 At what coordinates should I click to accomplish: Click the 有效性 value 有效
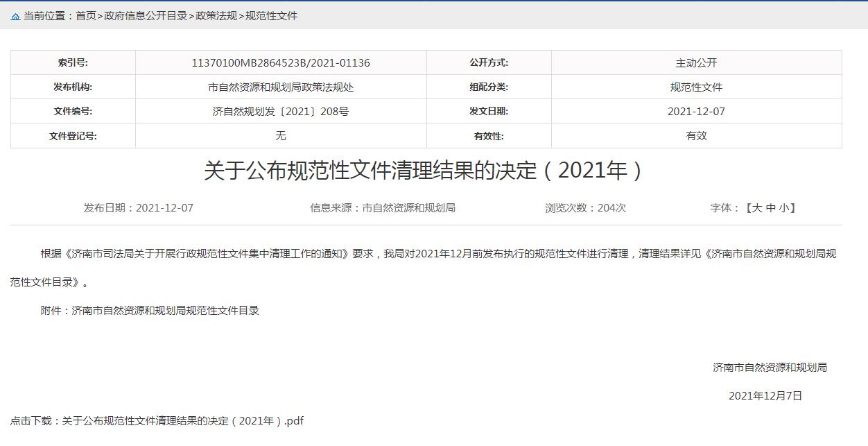696,135
